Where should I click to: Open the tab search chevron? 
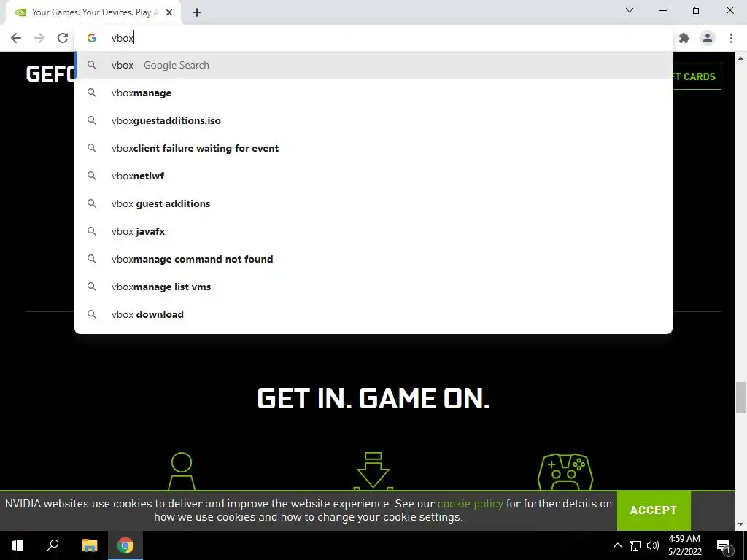point(630,10)
